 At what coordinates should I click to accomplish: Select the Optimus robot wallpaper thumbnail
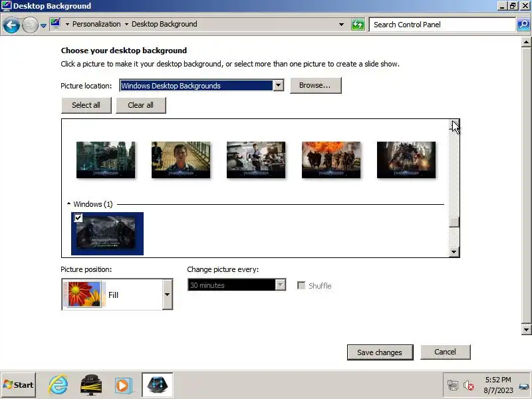pyautogui.click(x=406, y=160)
